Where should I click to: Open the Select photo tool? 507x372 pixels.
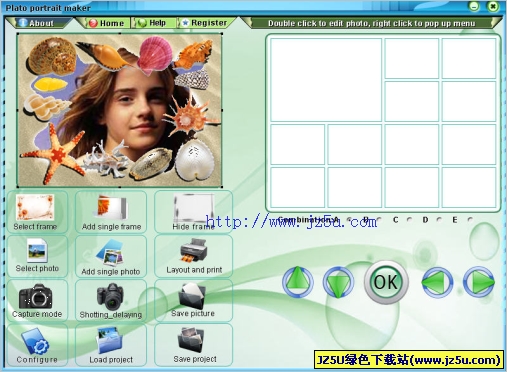37,256
